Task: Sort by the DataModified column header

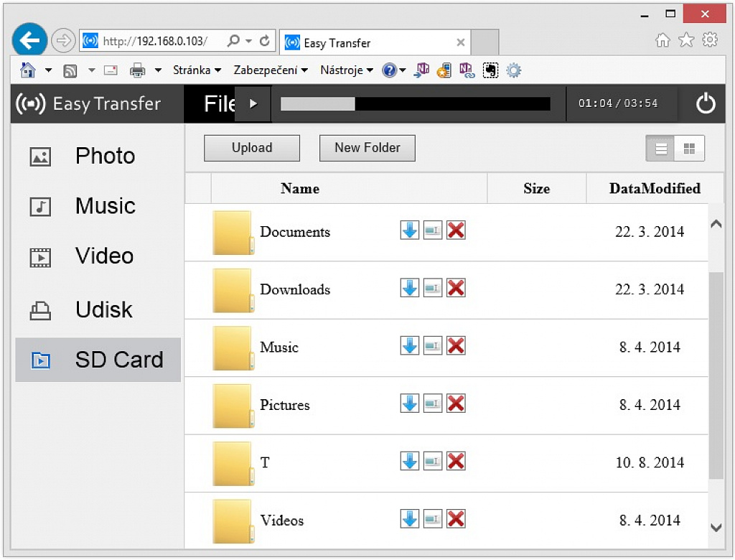Action: pos(655,188)
